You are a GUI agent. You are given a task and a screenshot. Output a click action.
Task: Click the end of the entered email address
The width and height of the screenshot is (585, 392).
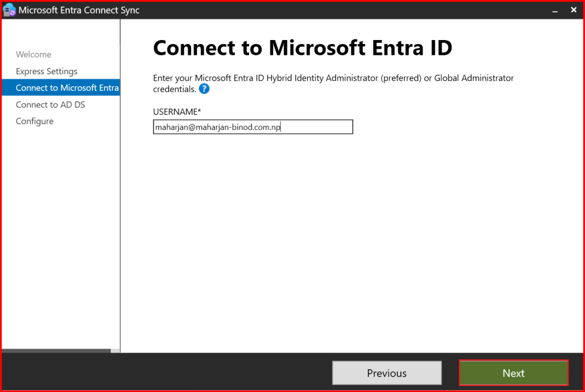coord(281,127)
